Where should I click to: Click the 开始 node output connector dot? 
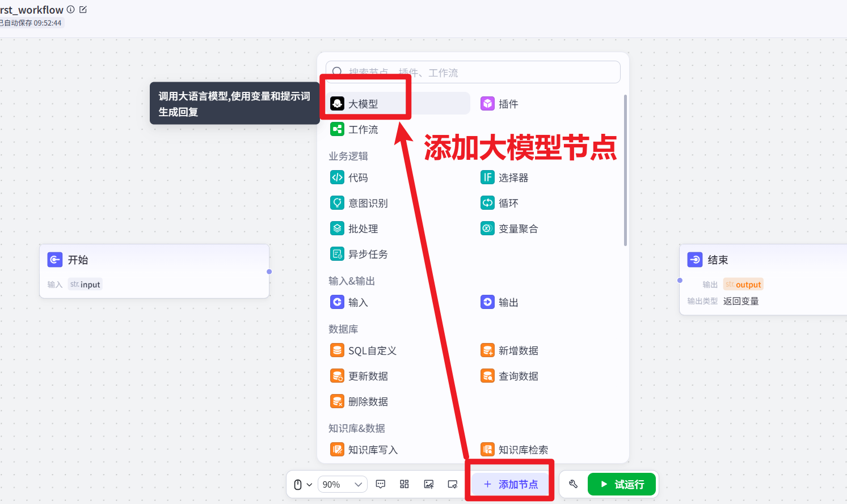coord(269,272)
